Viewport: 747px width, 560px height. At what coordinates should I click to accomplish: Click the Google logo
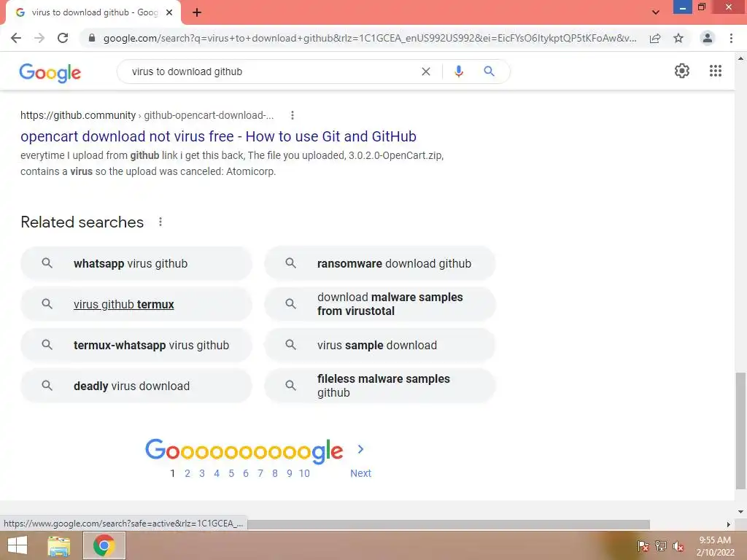click(50, 72)
